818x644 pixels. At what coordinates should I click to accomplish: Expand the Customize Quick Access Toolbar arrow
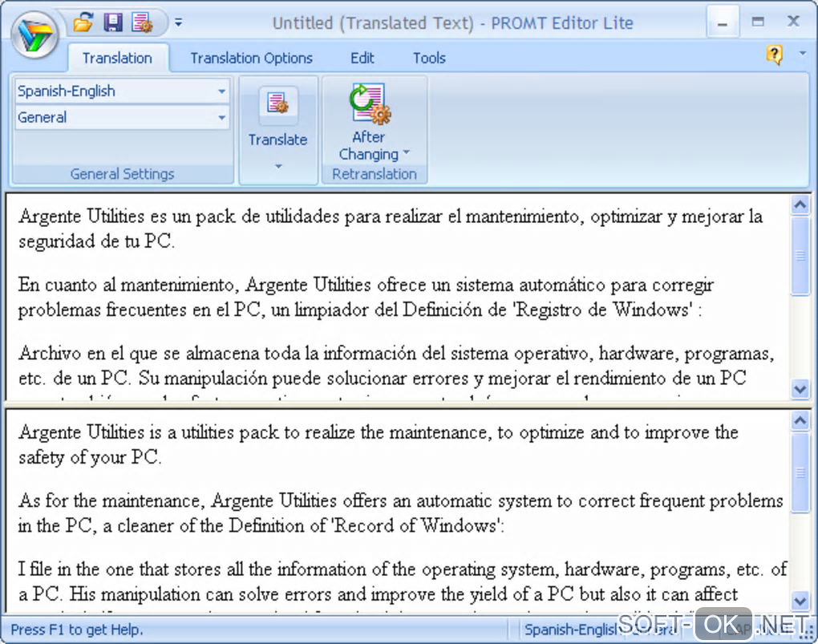(x=178, y=22)
